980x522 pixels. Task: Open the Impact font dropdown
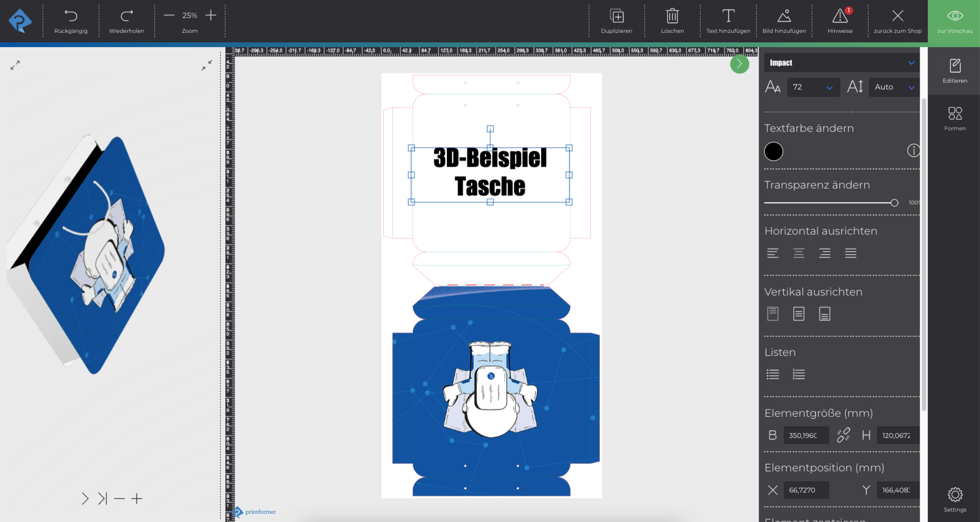841,63
